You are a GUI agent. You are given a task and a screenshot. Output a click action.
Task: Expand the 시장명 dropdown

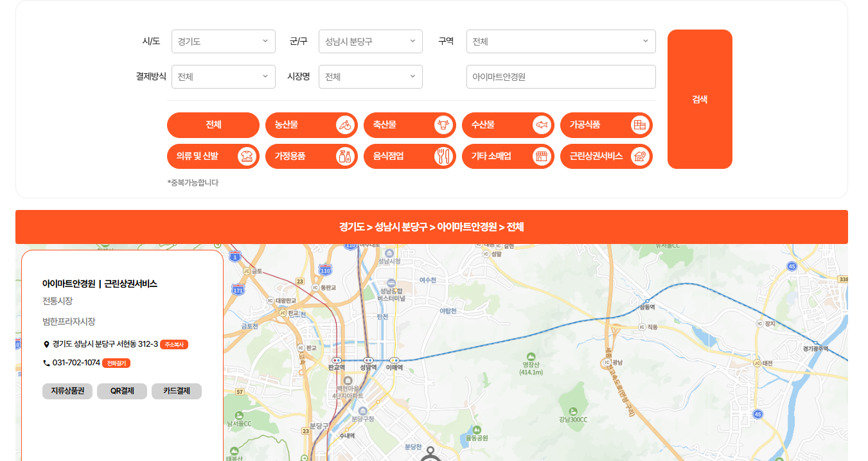click(371, 76)
